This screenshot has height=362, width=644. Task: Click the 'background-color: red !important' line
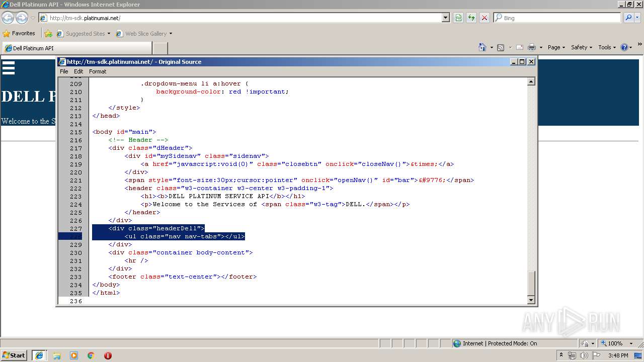(x=222, y=92)
